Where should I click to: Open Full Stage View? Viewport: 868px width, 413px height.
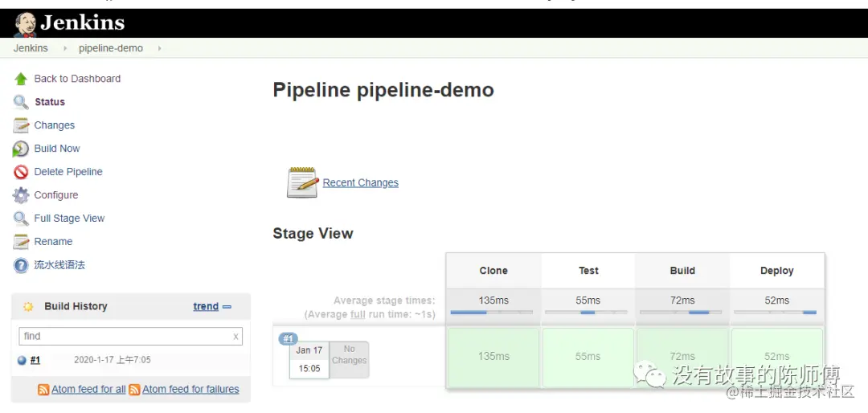pyautogui.click(x=69, y=218)
